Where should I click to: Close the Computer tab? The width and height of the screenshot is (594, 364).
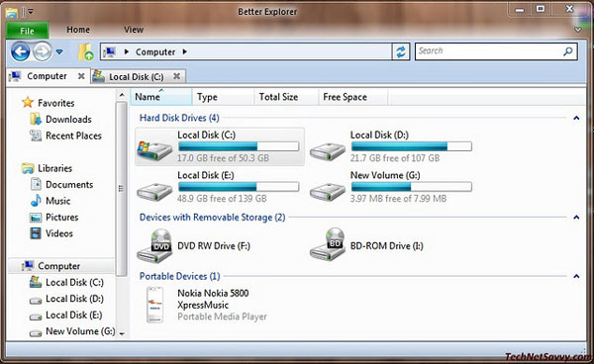tap(81, 76)
